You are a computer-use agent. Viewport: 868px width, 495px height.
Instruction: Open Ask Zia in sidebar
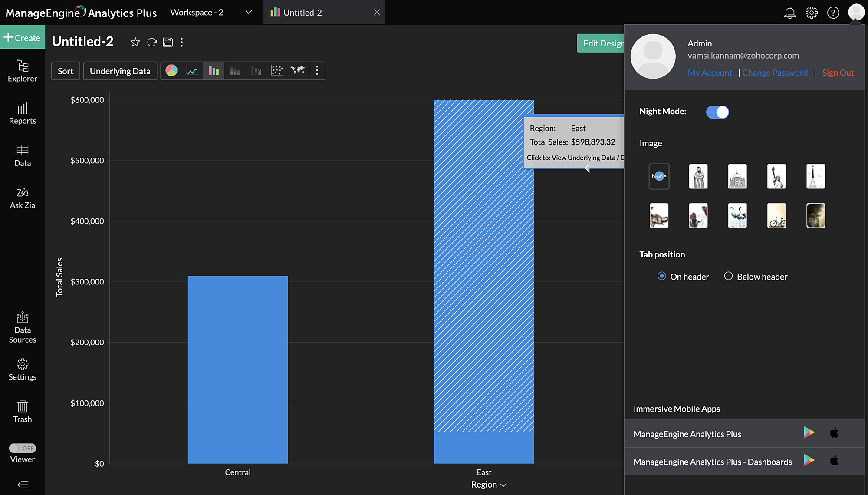(x=23, y=198)
